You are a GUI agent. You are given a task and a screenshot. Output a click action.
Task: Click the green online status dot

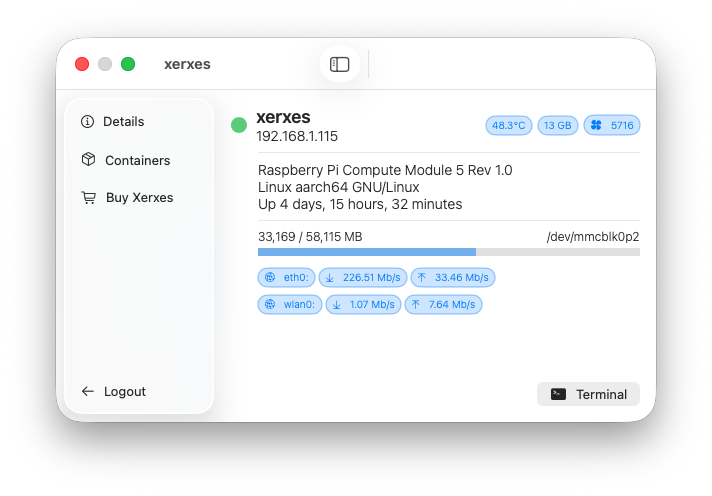[239, 125]
